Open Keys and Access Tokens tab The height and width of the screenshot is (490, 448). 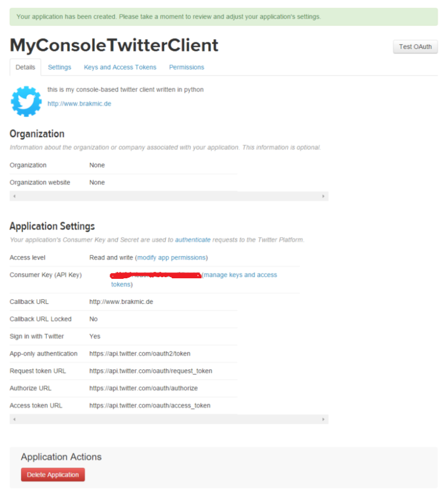120,67
